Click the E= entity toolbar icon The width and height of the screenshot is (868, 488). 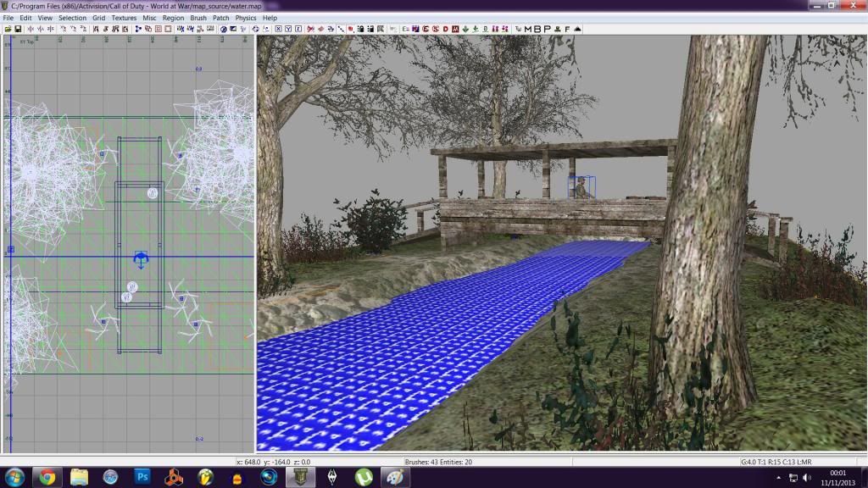(405, 29)
